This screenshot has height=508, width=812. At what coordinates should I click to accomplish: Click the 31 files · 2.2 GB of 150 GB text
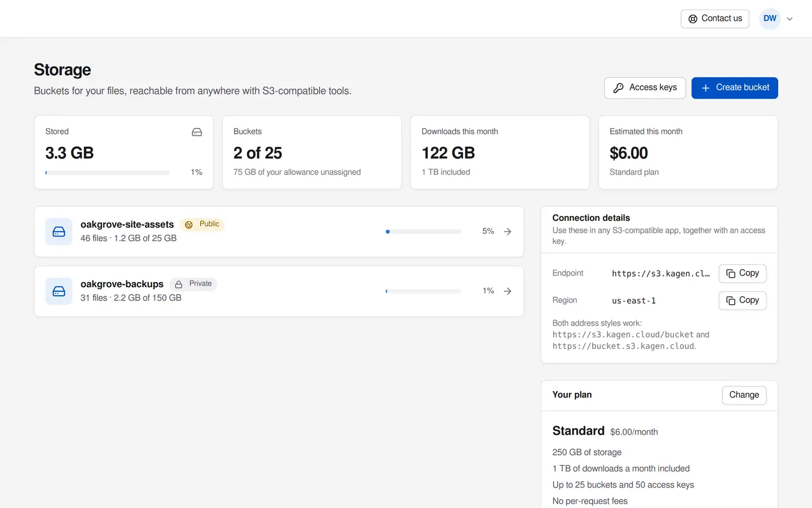(131, 298)
